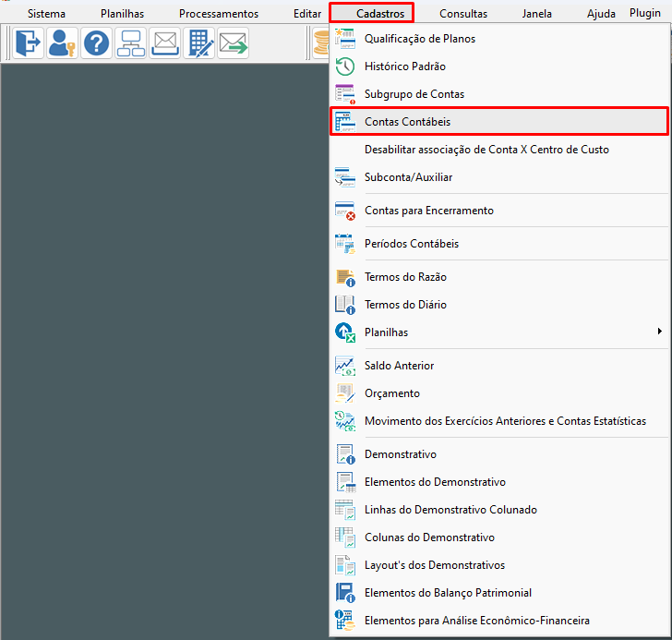Screen dimensions: 672x640
Task: Click the Movimento dos Exercícios Anteriores icon
Action: [345, 421]
